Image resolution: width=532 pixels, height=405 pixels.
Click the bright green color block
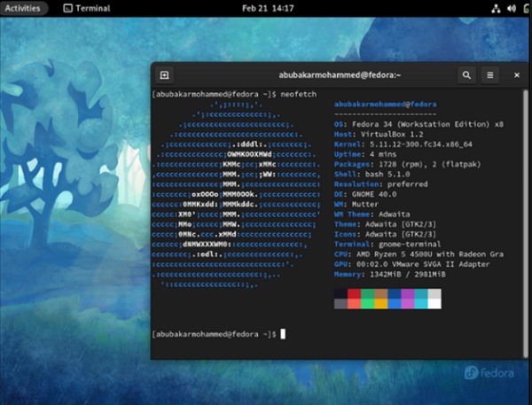coord(369,303)
